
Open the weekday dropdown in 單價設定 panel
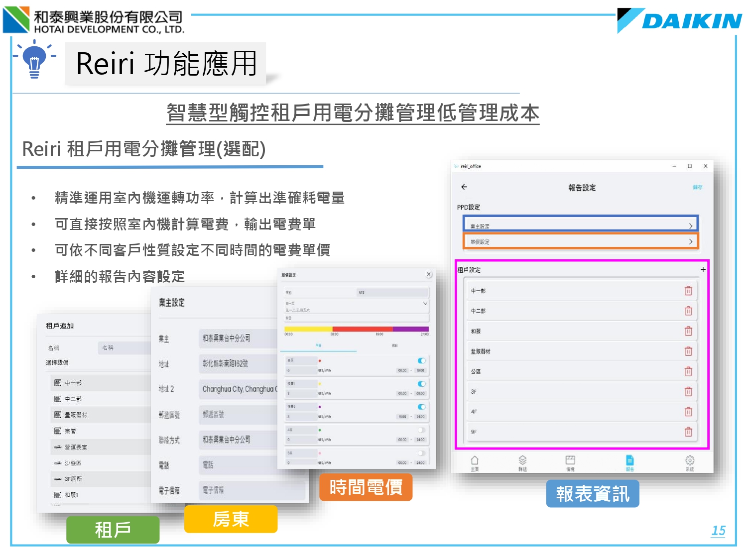click(425, 304)
